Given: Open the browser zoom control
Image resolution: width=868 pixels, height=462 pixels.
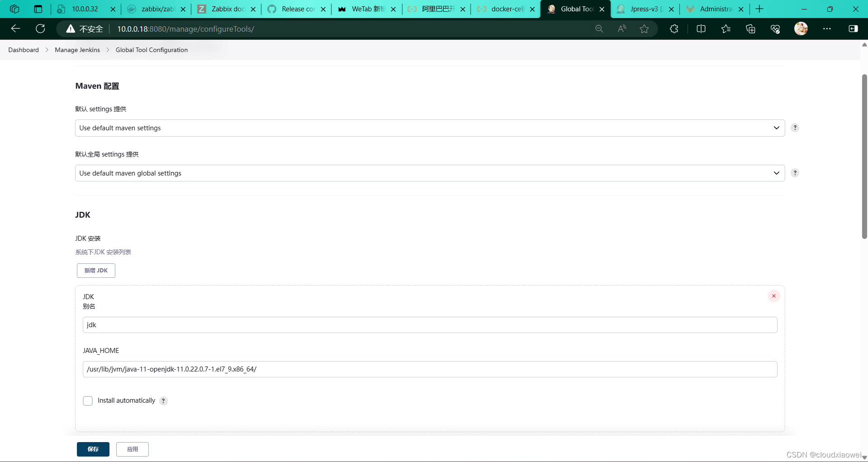Looking at the screenshot, I should [x=599, y=29].
